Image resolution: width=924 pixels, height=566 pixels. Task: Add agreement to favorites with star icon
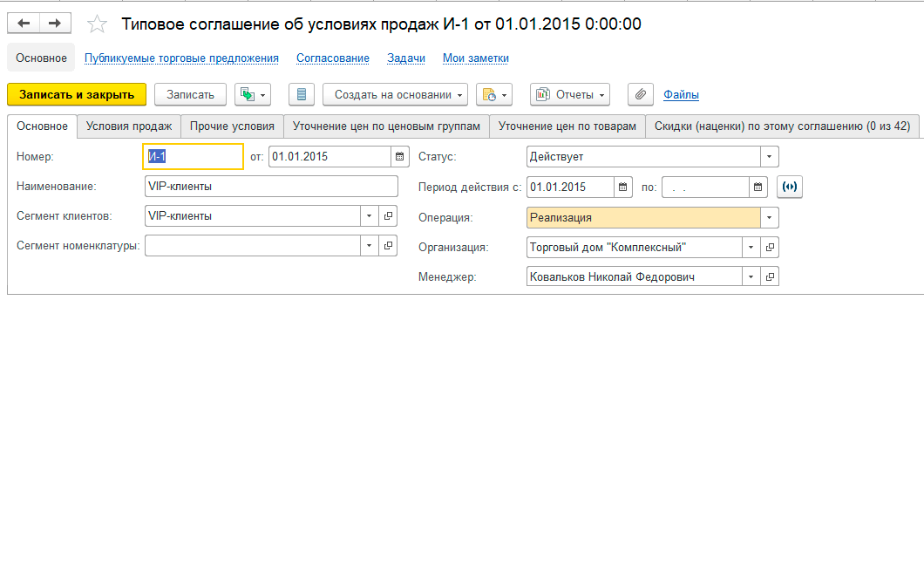[x=97, y=24]
